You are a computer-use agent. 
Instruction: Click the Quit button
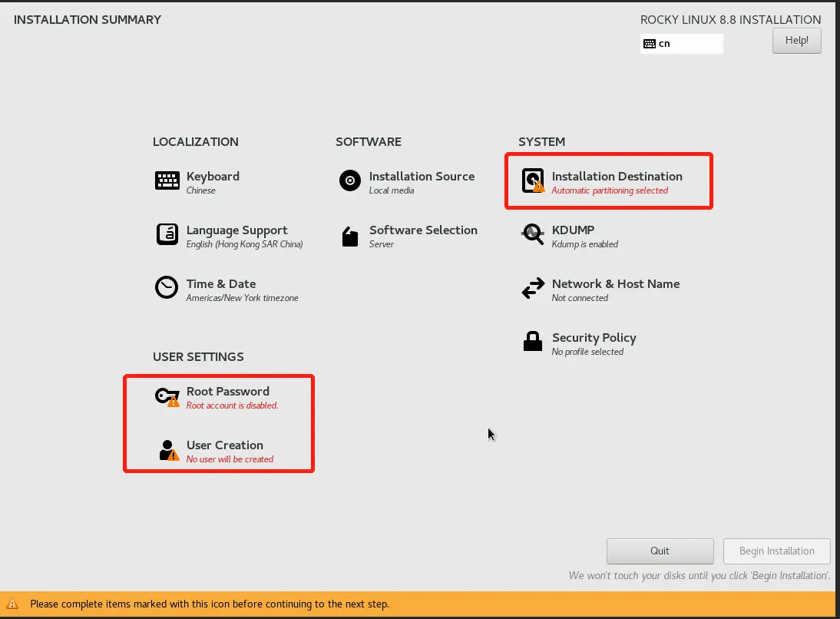click(x=660, y=551)
